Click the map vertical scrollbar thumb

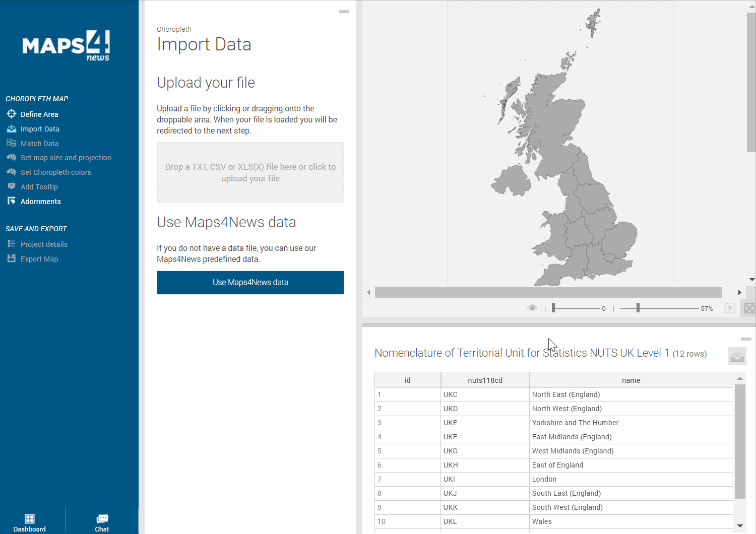751,82
